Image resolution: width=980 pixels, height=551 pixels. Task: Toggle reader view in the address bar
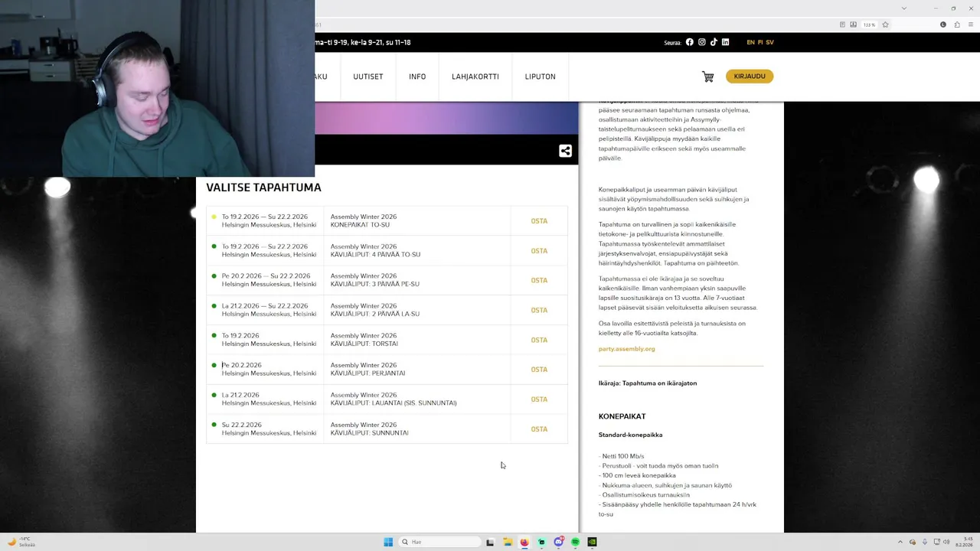point(842,24)
